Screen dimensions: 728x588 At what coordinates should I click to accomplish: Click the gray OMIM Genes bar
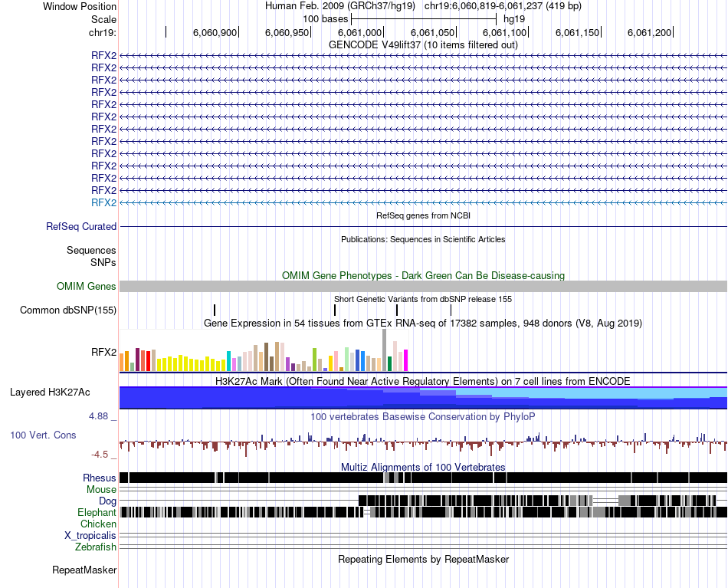pos(423,286)
